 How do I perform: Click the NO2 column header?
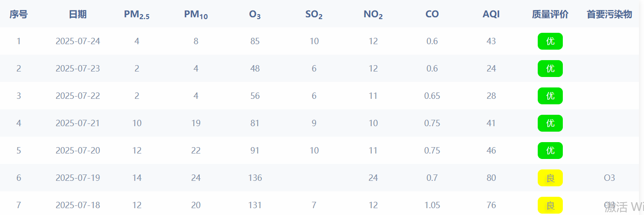(x=373, y=15)
